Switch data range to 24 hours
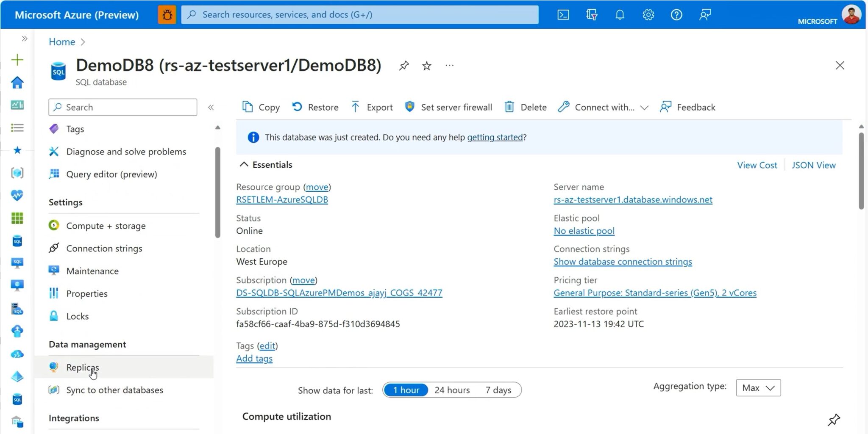The height and width of the screenshot is (434, 868). tap(452, 390)
